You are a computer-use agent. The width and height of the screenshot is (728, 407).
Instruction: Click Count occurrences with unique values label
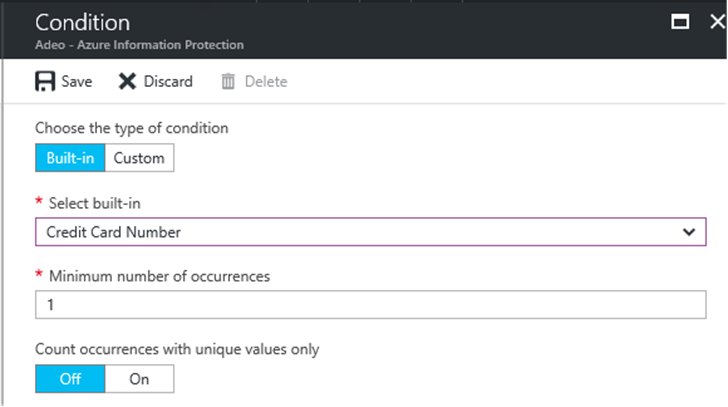click(177, 349)
